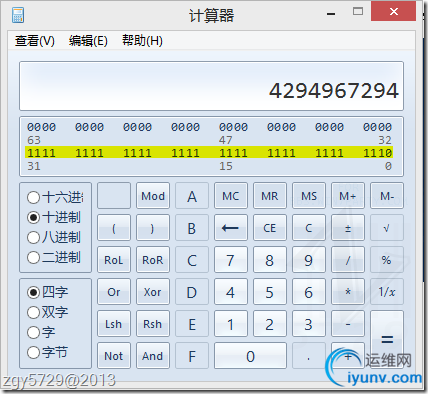Click the display showing 4294967294

[211, 86]
